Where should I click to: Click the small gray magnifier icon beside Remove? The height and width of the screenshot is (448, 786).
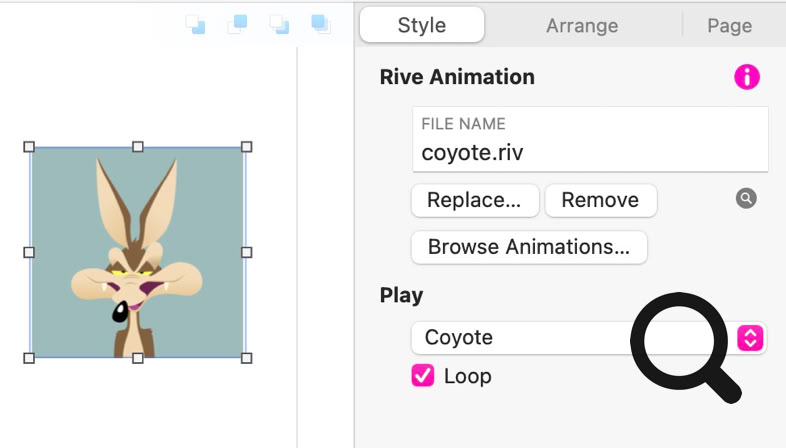[746, 198]
